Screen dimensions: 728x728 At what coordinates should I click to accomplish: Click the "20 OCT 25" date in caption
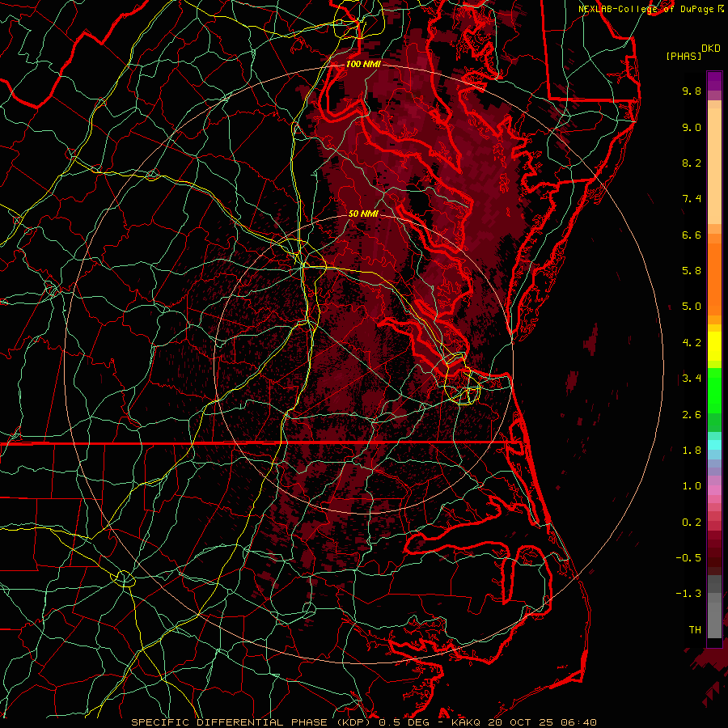(519, 722)
